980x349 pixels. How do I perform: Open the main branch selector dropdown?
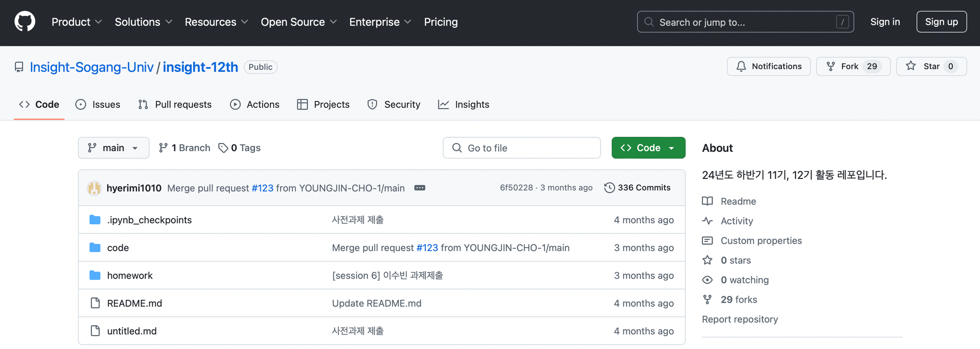[x=113, y=148]
